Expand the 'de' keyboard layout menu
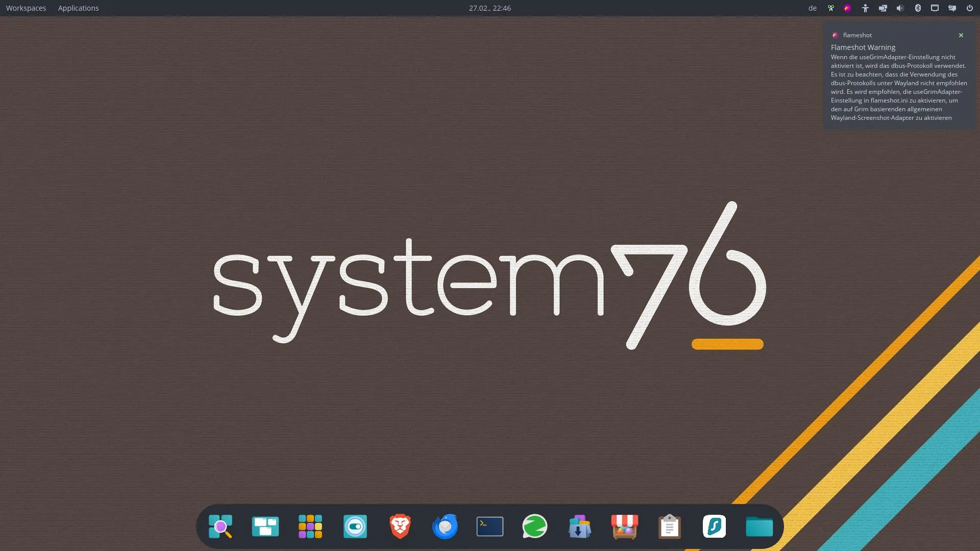Screen dimensions: 980x551 [x=813, y=8]
